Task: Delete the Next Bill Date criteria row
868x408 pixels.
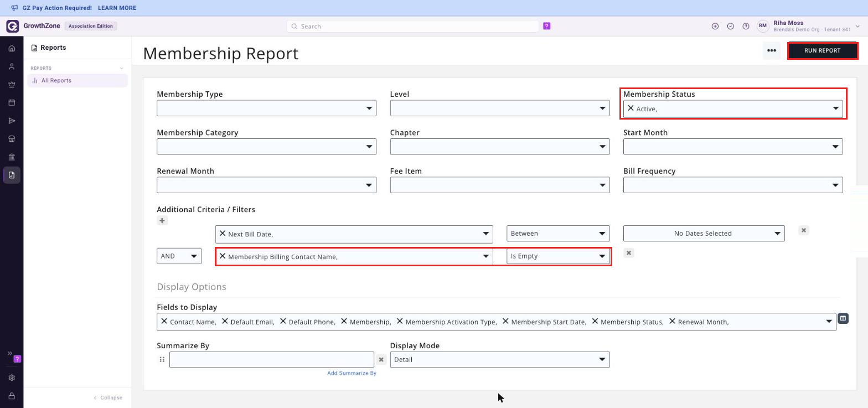Action: click(804, 230)
